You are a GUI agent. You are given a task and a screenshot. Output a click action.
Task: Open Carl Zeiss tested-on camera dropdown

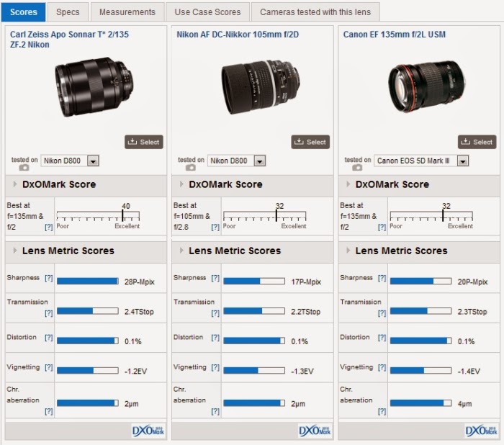pos(70,161)
